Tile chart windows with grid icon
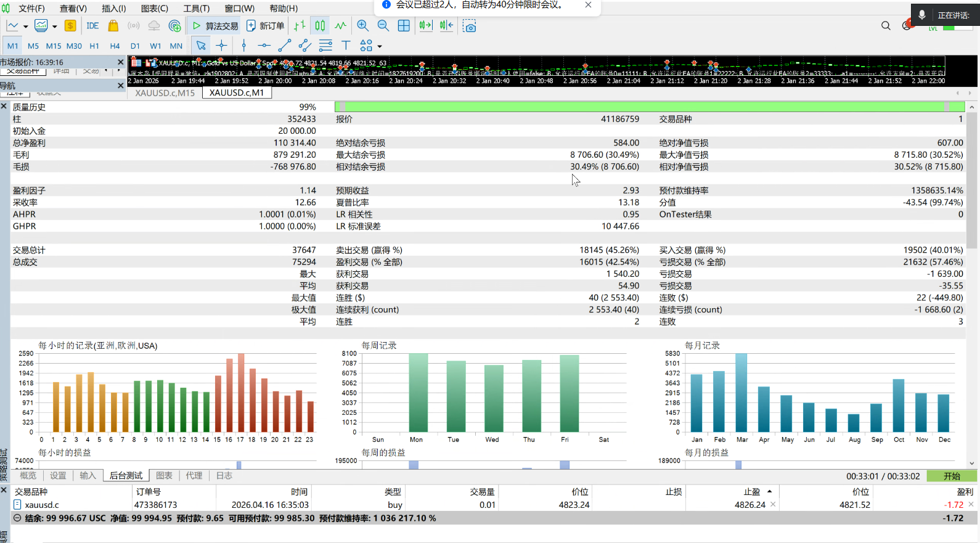Image resolution: width=980 pixels, height=543 pixels. coord(404,26)
